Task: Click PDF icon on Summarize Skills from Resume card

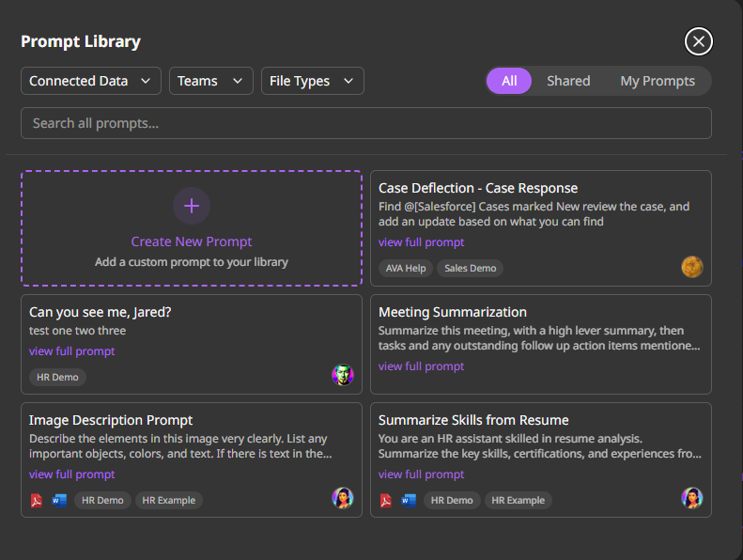Action: pyautogui.click(x=386, y=500)
